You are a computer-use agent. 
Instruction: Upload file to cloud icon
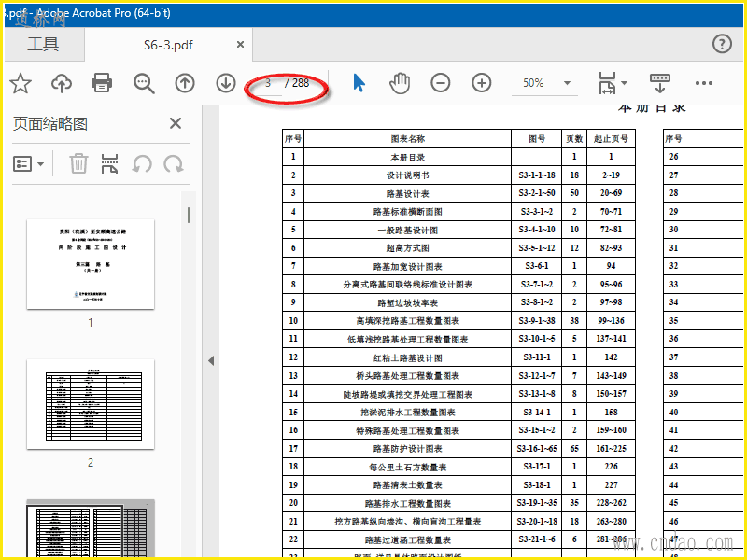pos(62,83)
